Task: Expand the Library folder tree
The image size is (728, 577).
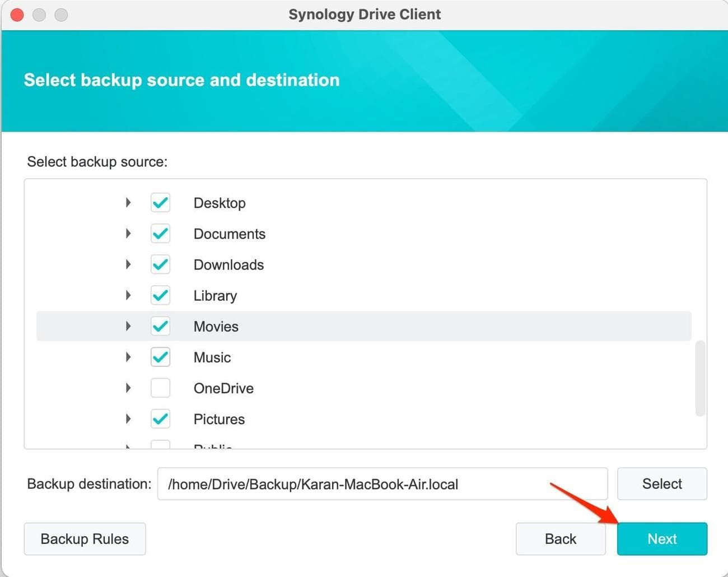Action: tap(128, 295)
